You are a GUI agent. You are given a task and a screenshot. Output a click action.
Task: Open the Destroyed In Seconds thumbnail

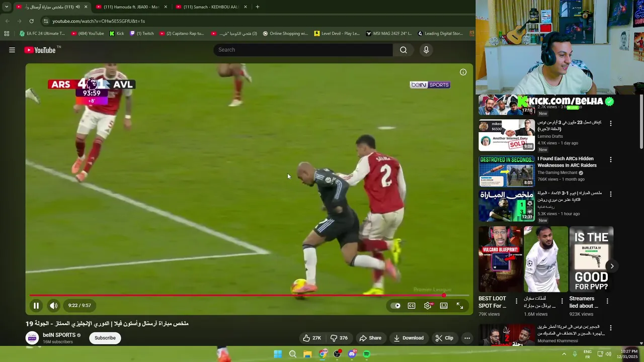pos(507,171)
